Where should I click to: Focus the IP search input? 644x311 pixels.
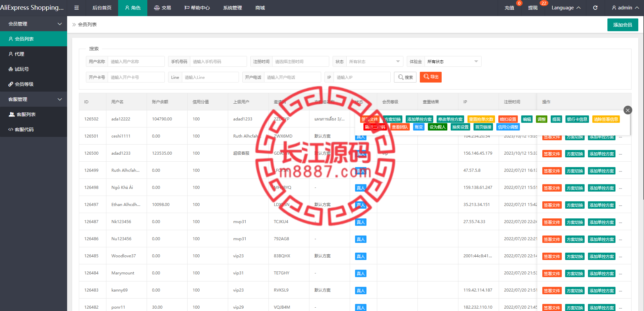[x=362, y=77]
